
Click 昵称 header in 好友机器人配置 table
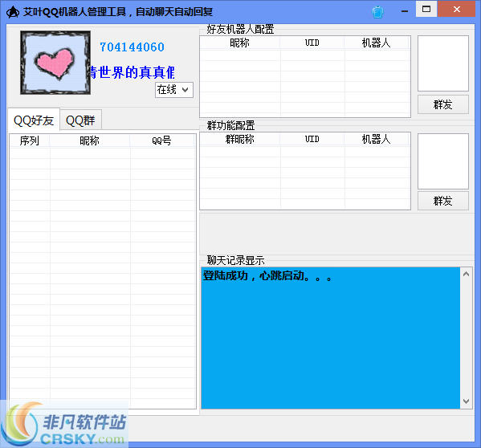tap(239, 43)
